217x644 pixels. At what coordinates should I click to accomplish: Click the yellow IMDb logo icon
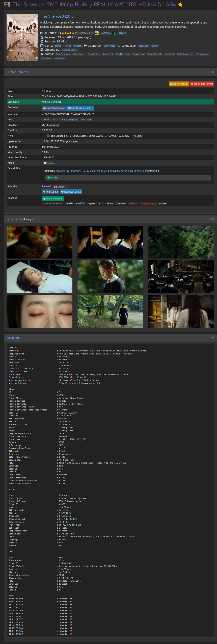[x=97, y=33]
